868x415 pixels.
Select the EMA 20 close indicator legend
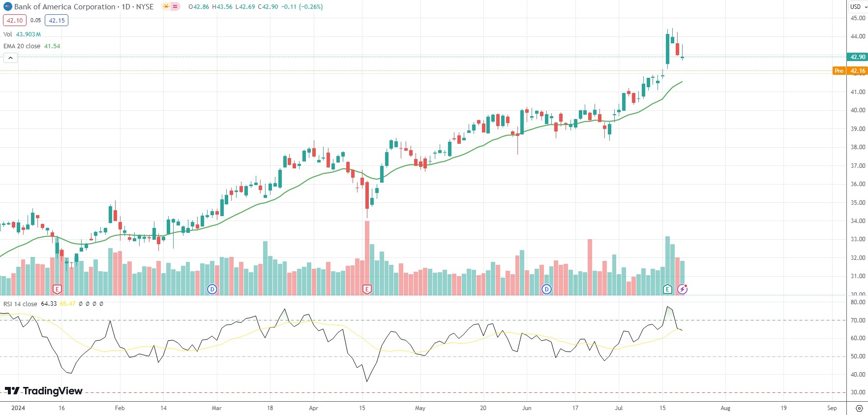31,46
